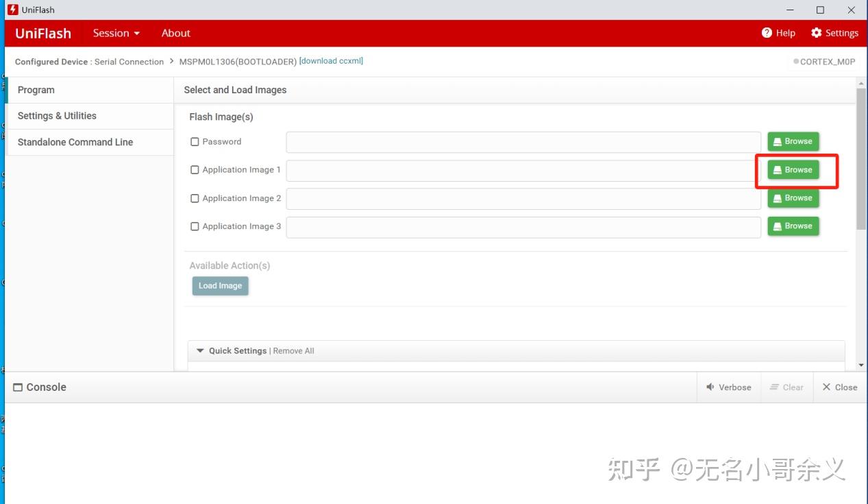Select Standalone Command Line
The image size is (868, 504).
[x=75, y=142]
